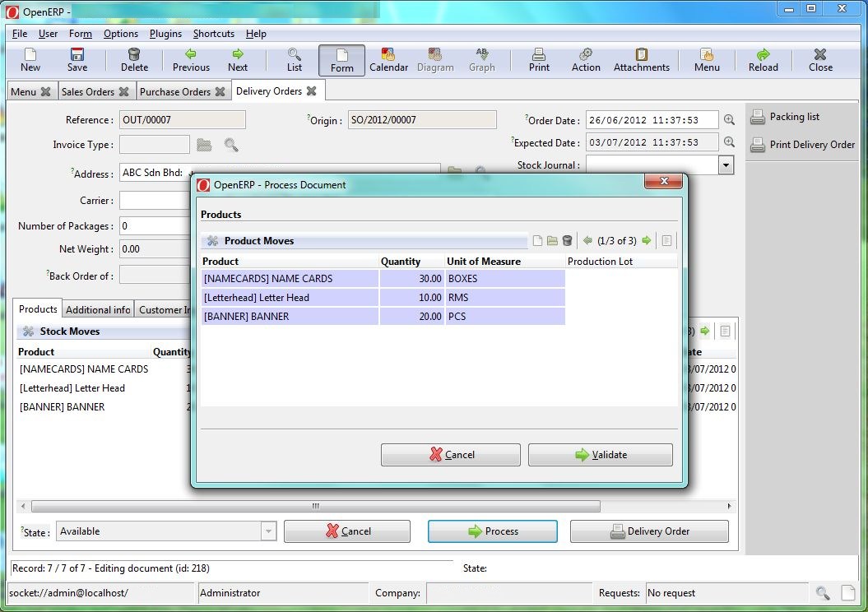Image resolution: width=868 pixels, height=612 pixels.
Task: Click the Delete trash icon in toolbar
Action: [x=134, y=54]
